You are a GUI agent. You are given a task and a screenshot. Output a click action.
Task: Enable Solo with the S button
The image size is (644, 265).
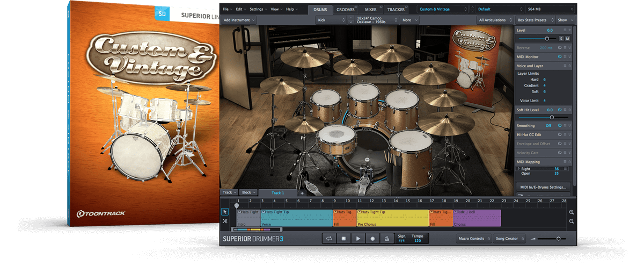[x=561, y=39]
